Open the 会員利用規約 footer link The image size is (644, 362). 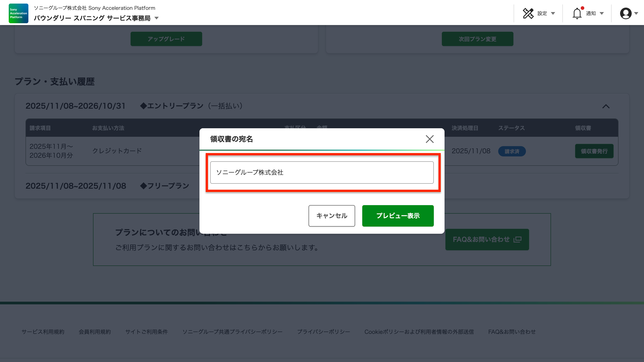tap(95, 332)
